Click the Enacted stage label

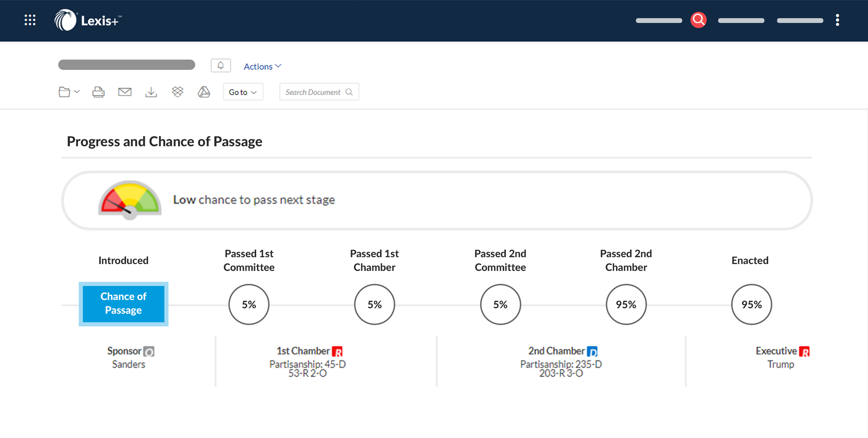click(x=750, y=260)
